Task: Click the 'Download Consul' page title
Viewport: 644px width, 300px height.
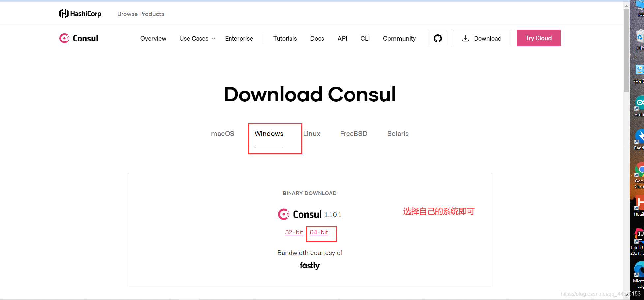Action: 310,94
